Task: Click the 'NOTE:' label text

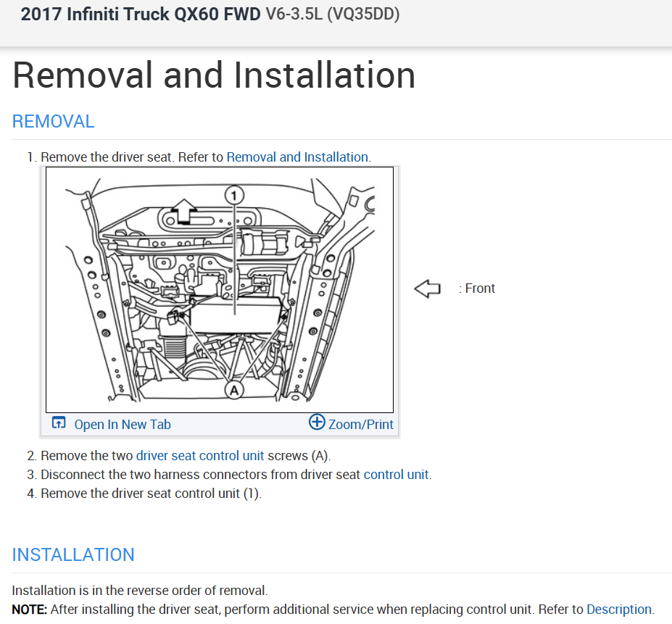Action: (x=30, y=609)
